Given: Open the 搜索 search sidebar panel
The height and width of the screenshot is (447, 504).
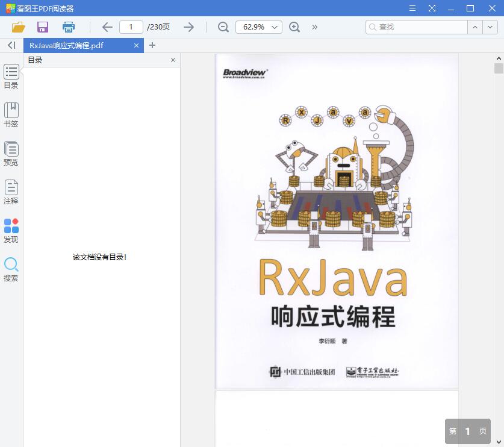Looking at the screenshot, I should pos(11,269).
